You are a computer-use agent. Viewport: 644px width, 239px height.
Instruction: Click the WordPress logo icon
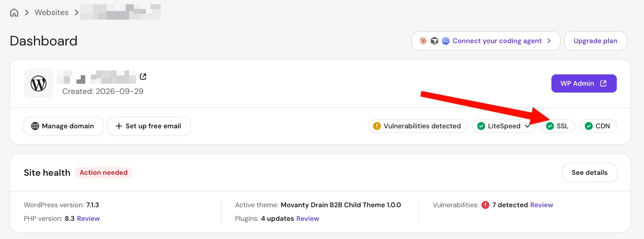[x=38, y=83]
